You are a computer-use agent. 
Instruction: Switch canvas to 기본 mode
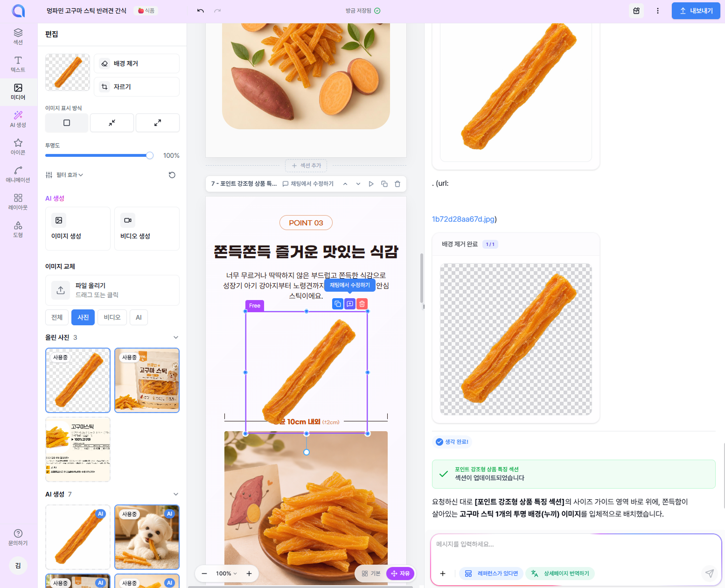pyautogui.click(x=371, y=574)
